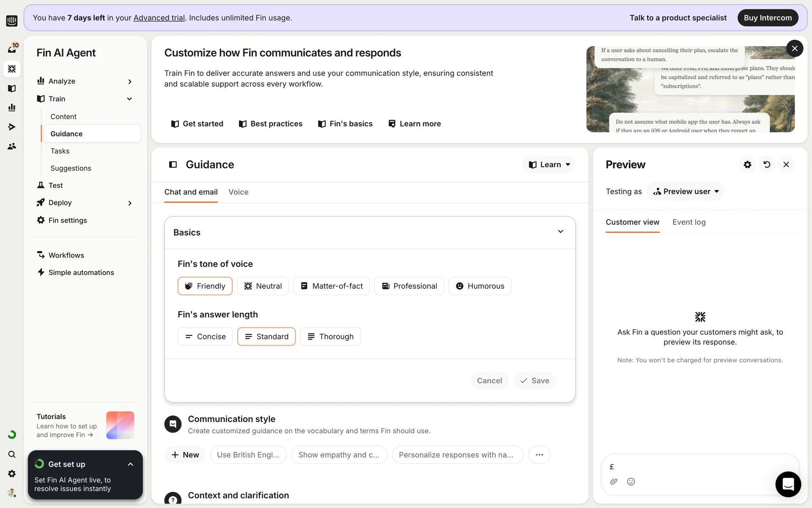
Task: Open the emoji picker in preview input
Action: [631, 482]
